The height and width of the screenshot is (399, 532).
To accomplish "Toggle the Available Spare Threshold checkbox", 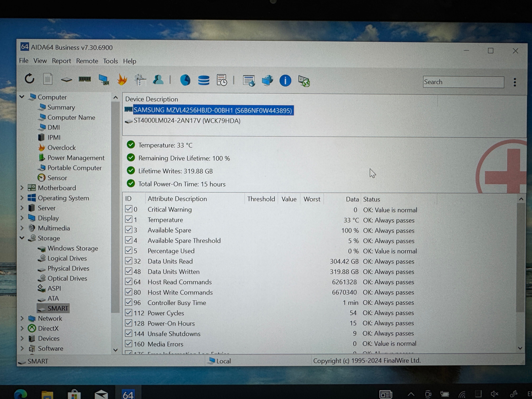I will (129, 240).
